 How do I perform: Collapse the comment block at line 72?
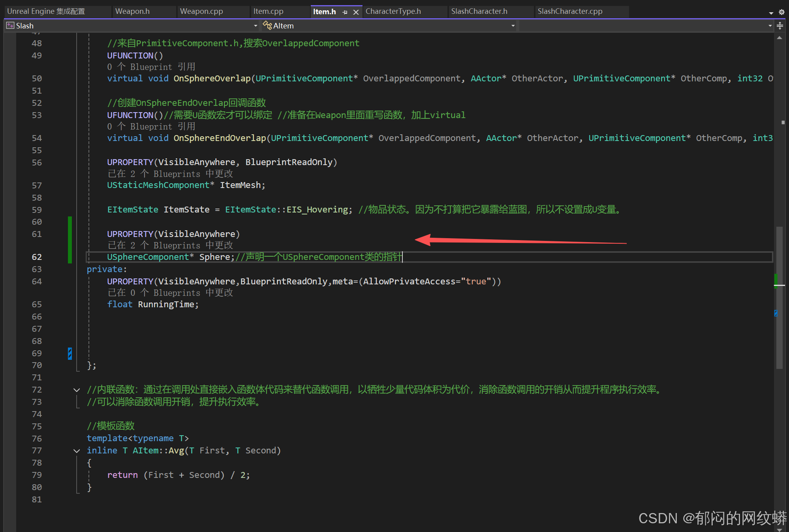(77, 390)
